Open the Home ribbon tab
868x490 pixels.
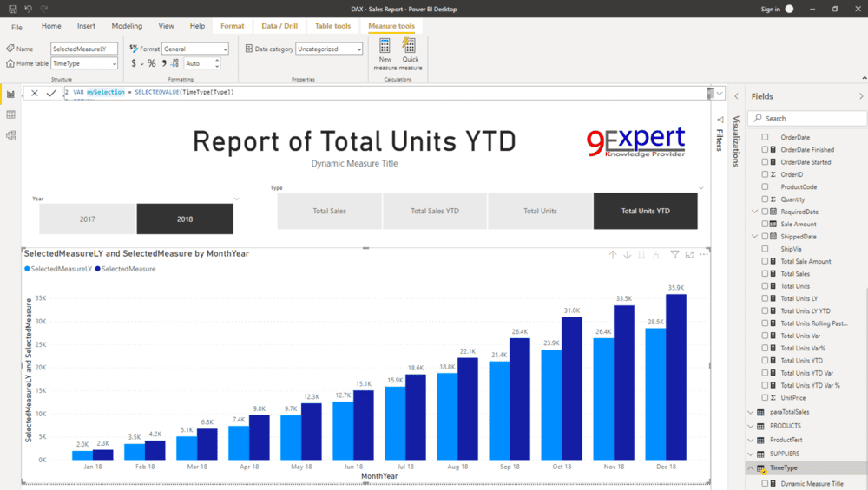(51, 26)
